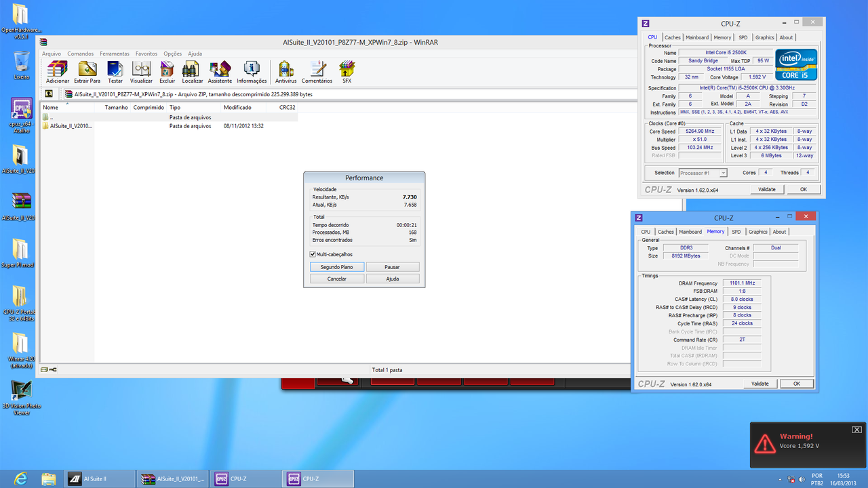
Task: Click the POR PTB2 language indicator
Action: [x=817, y=479]
